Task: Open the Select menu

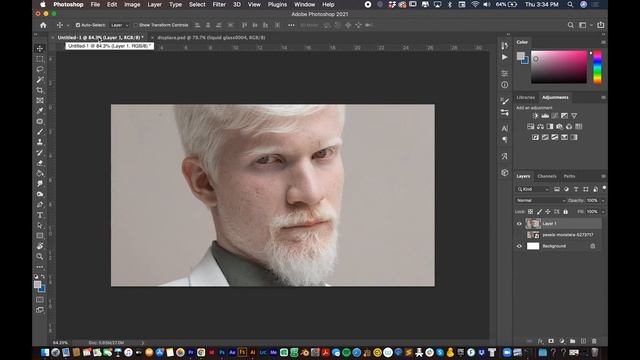Action: coord(197,4)
